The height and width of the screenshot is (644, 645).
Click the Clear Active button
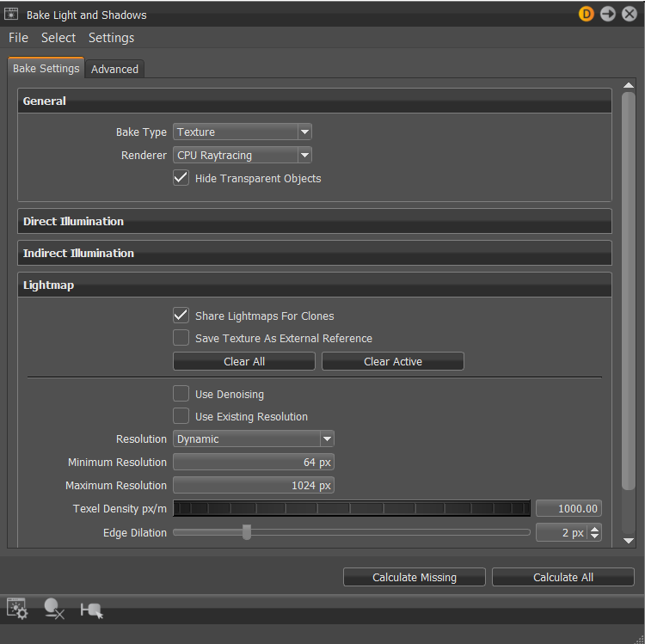point(393,361)
